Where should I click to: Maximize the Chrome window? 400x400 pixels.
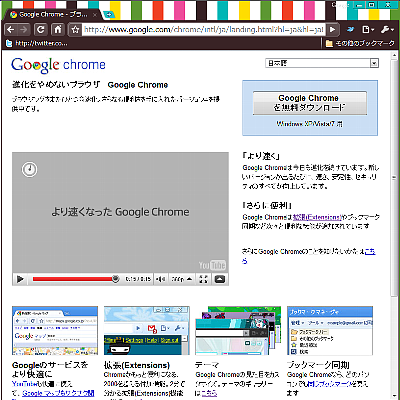371,5
